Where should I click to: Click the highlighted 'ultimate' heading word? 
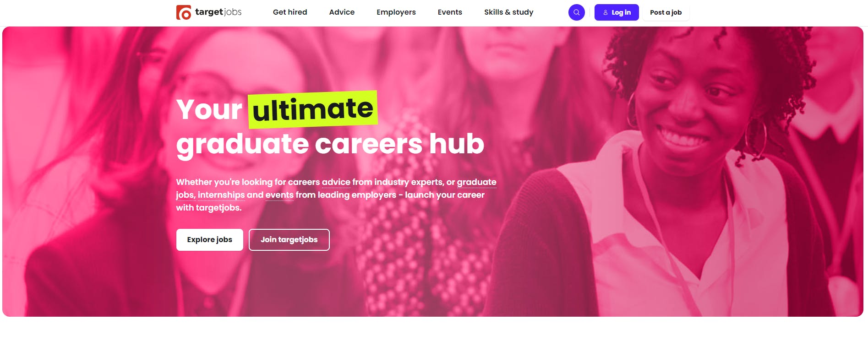click(313, 109)
